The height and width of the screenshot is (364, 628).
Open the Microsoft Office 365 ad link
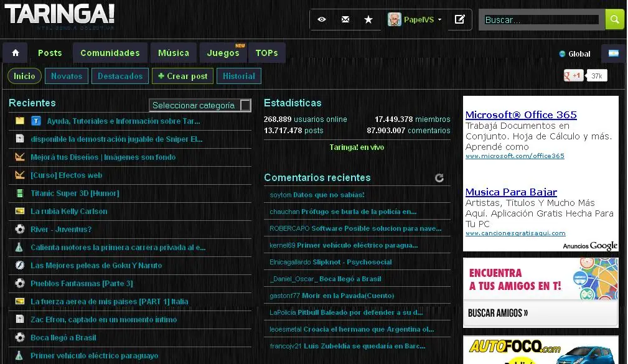521,115
